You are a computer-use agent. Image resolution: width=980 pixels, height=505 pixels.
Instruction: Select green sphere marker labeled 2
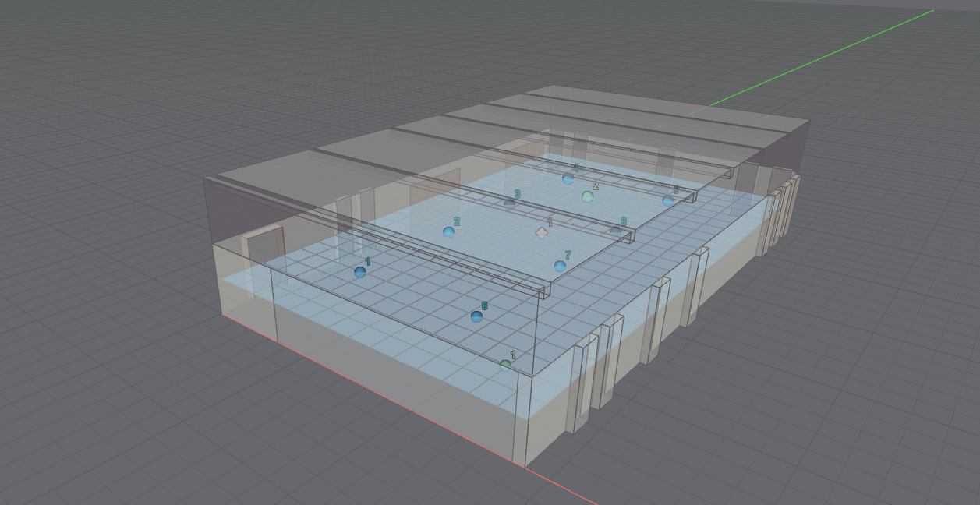point(588,196)
